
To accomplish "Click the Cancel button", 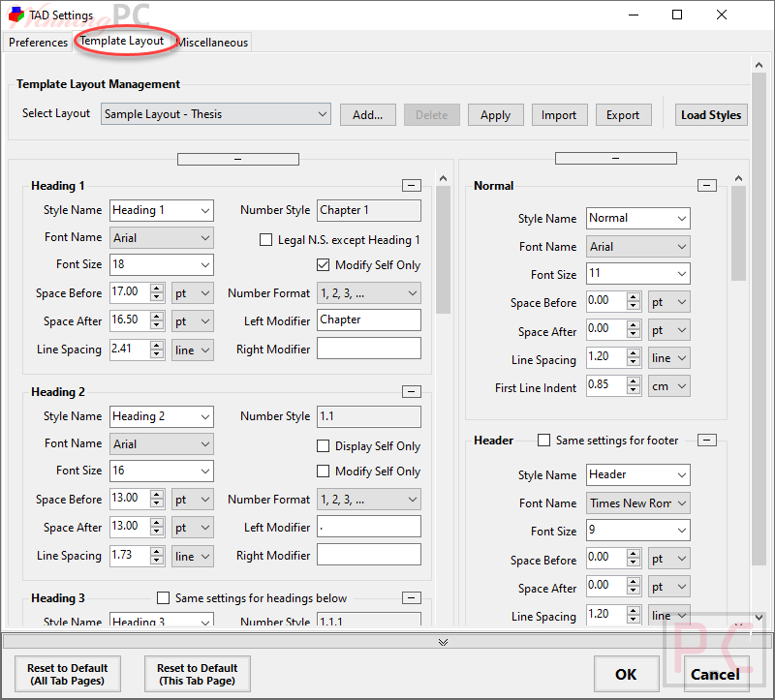I will click(716, 674).
